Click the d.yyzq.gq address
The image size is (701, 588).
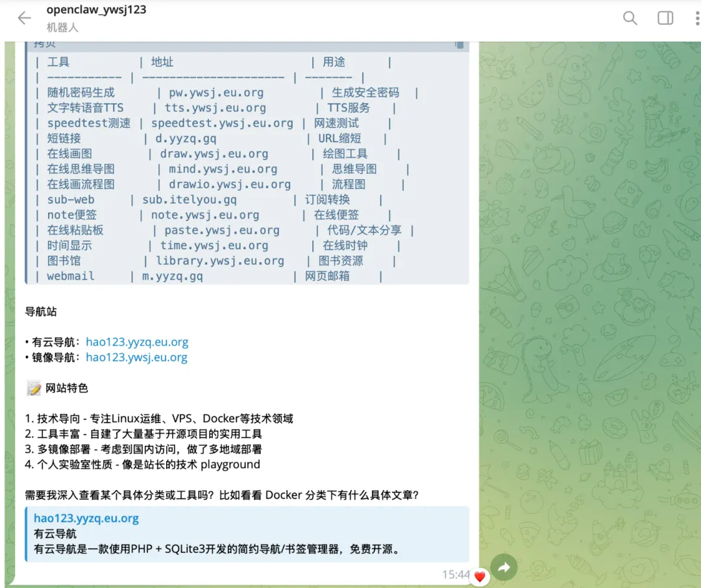click(x=186, y=139)
